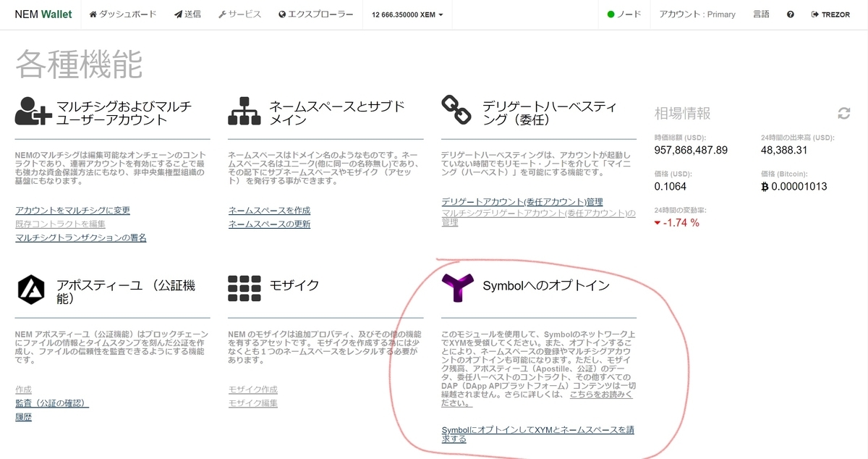
Task: Click SymbolにオプトインしてXYMとネームスペースを請求する link
Action: coord(538,434)
